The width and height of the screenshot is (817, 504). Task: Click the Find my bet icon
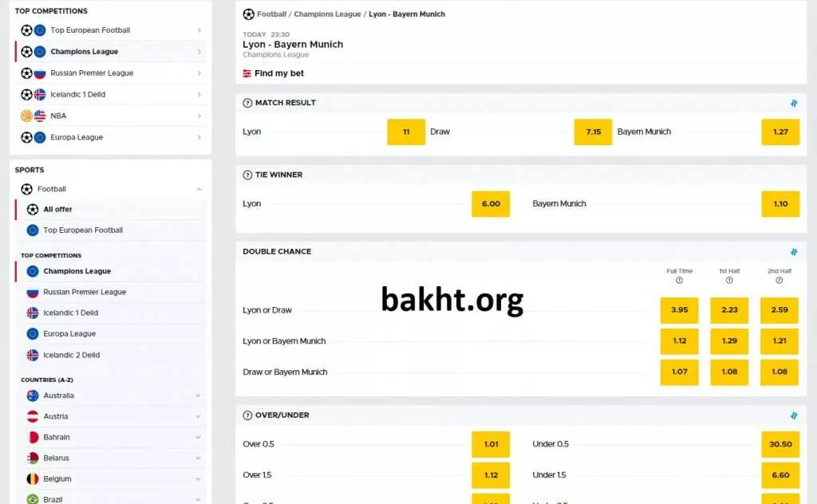pyautogui.click(x=247, y=73)
